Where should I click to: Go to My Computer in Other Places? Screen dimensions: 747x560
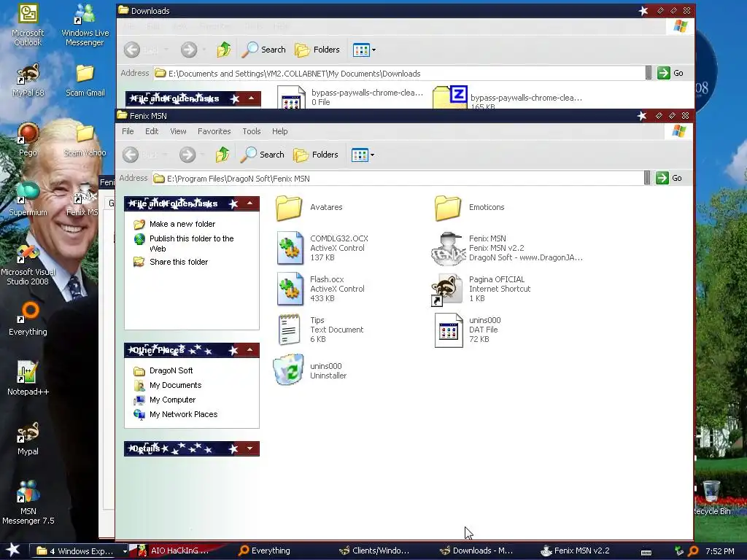point(172,400)
